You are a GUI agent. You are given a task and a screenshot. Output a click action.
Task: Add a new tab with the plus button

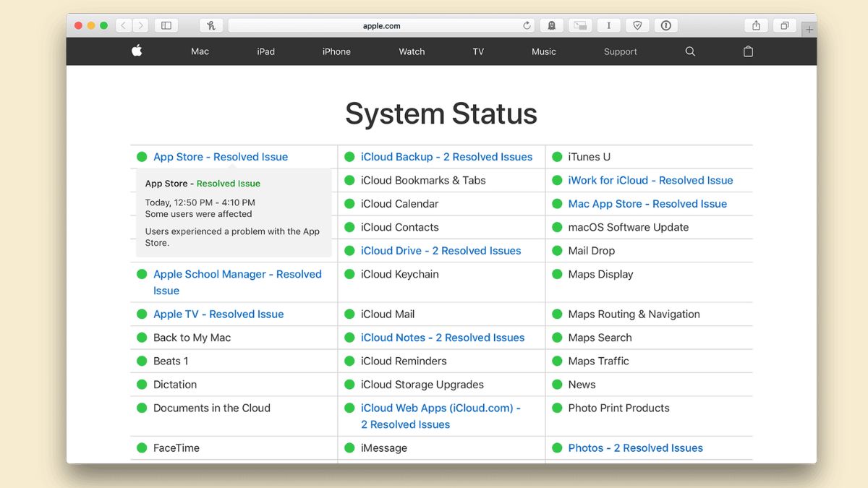tap(809, 29)
